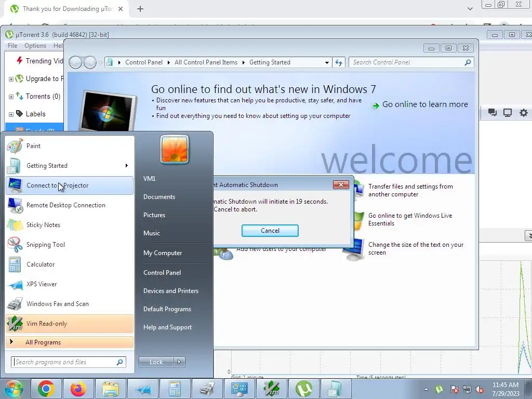This screenshot has width=532, height=399.
Task: Click the muted volume tray icon
Action: point(480,390)
